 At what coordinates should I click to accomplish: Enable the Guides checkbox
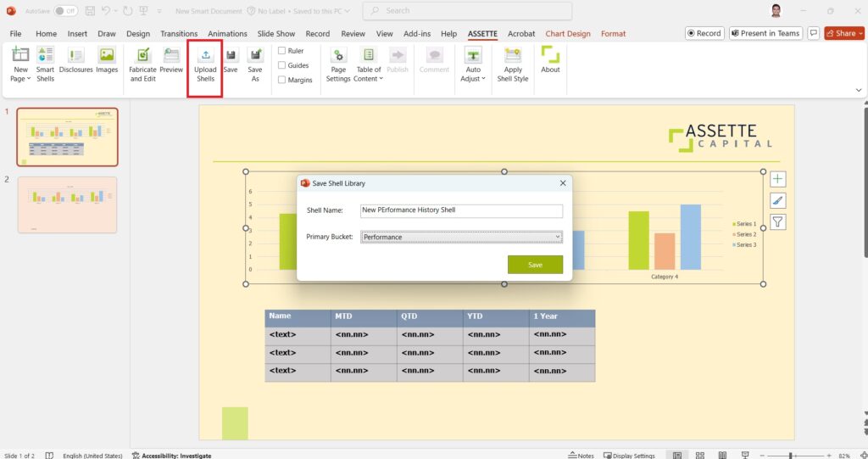pos(281,65)
